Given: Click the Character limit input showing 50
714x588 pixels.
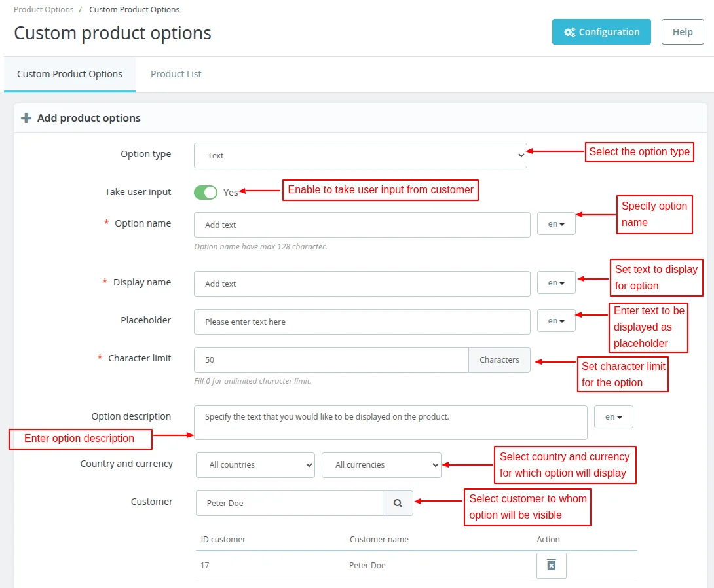Looking at the screenshot, I should [x=328, y=359].
